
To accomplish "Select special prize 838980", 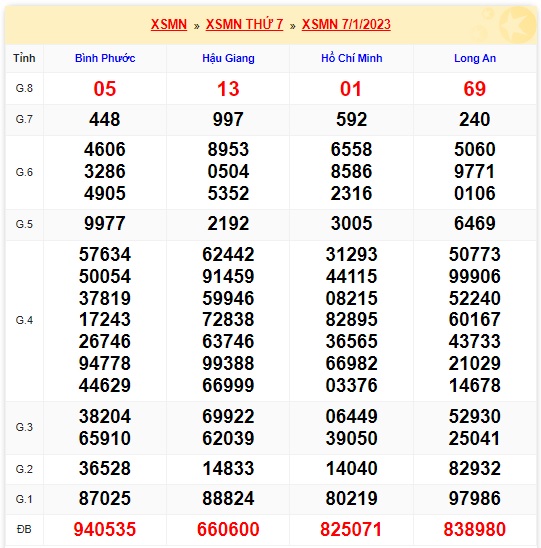I will (x=475, y=529).
